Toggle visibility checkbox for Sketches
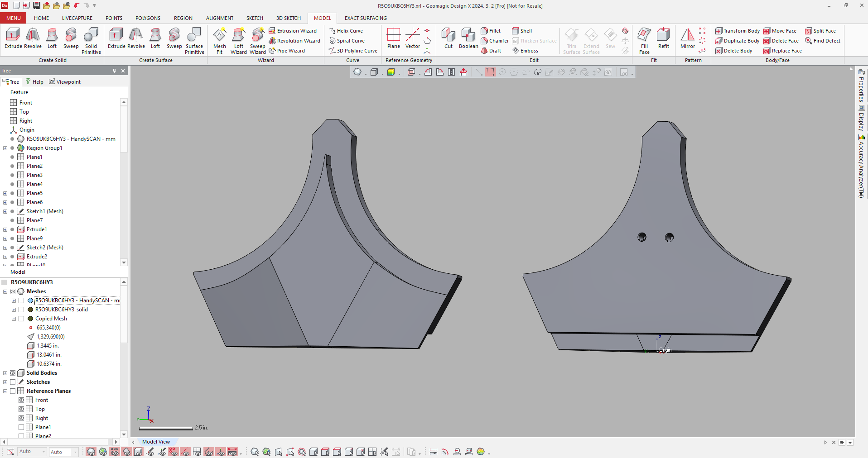The width and height of the screenshot is (868, 458). coord(13,382)
